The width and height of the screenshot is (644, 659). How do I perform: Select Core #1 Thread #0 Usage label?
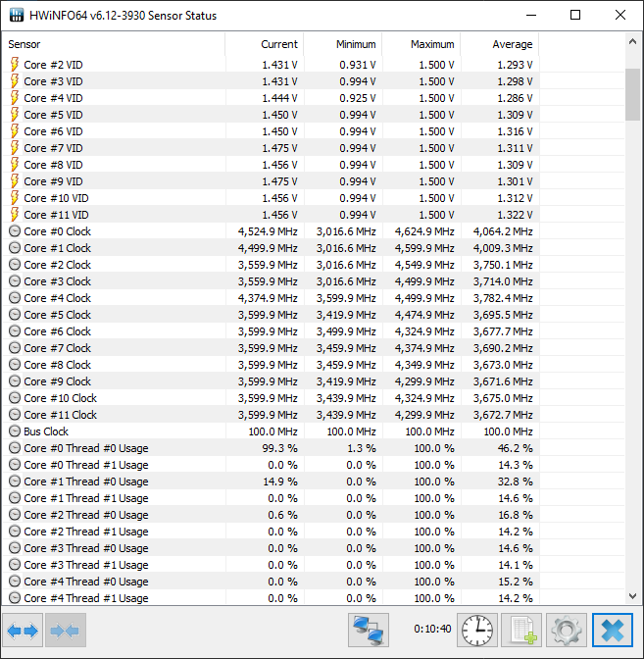click(x=86, y=482)
